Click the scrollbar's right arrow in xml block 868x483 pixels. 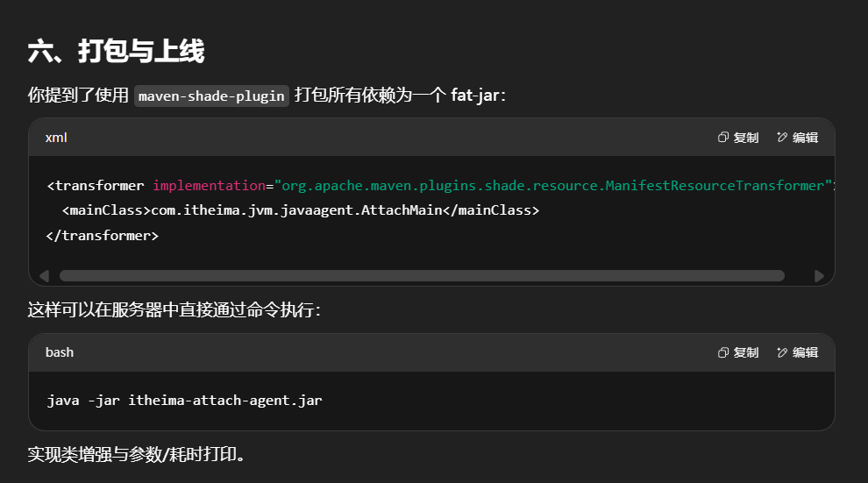coord(819,276)
